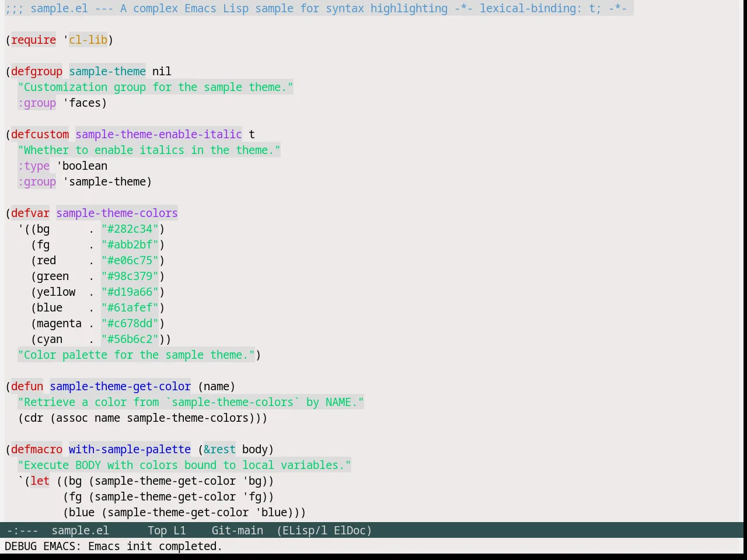Viewport: 747px width, 560px height.
Task: Click the "#56b6c2" color string
Action: point(130,339)
